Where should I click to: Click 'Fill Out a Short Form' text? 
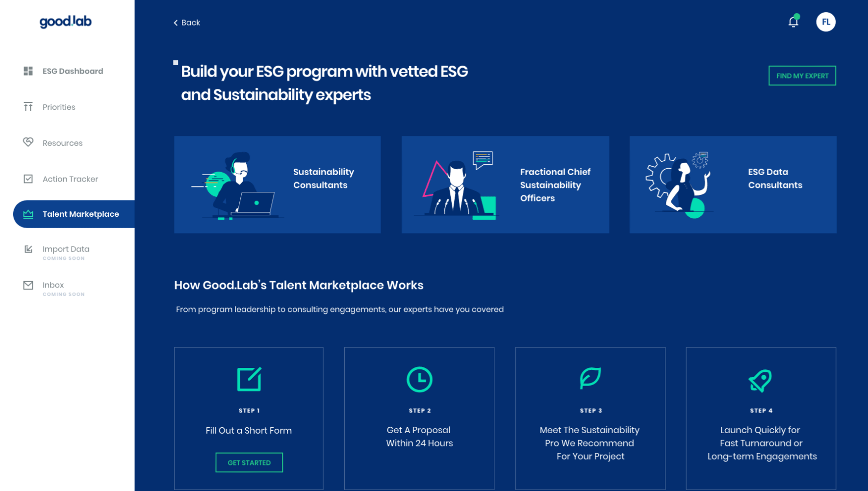pyautogui.click(x=249, y=430)
